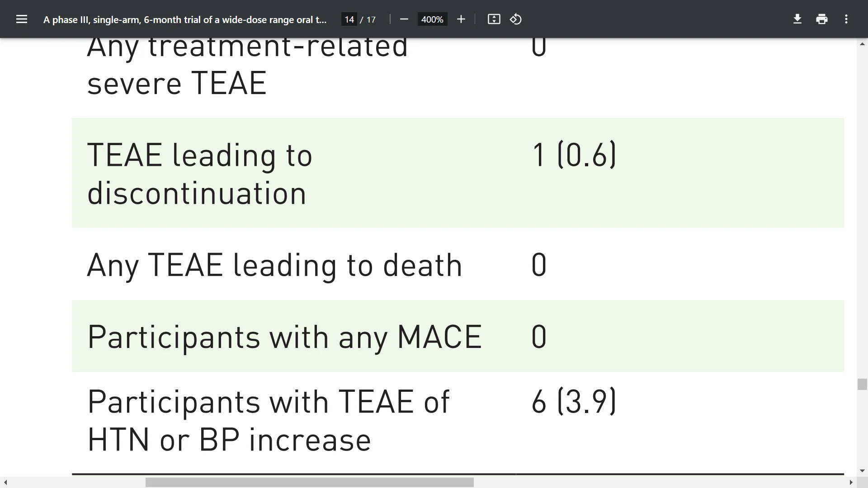Viewport: 868px width, 488px height.
Task: Click the 'Participants with any MACE' row
Action: tap(458, 336)
